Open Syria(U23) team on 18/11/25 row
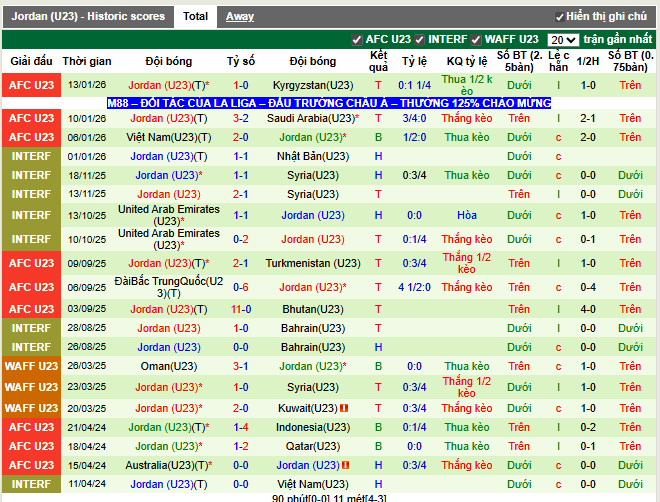The image size is (660, 502). click(x=313, y=175)
